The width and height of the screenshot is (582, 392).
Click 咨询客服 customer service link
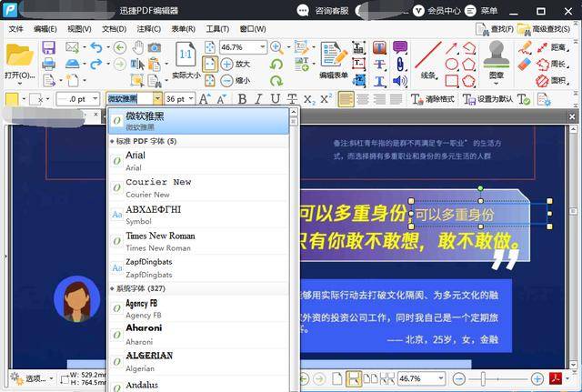(323, 10)
